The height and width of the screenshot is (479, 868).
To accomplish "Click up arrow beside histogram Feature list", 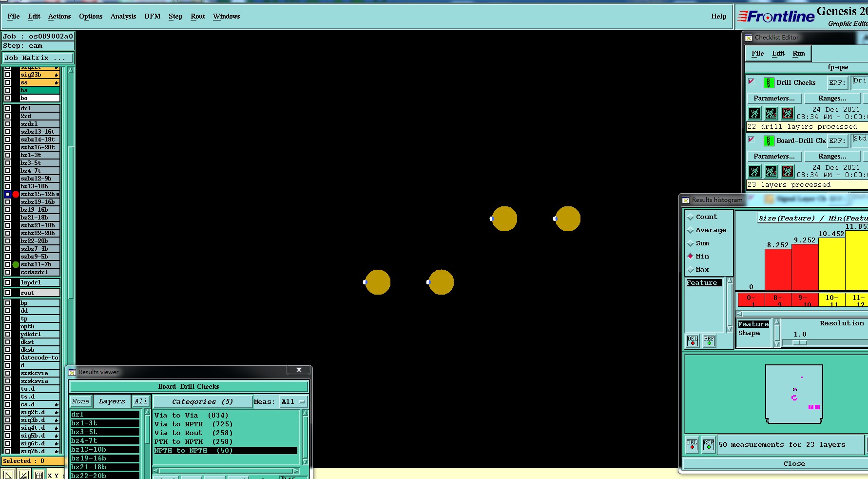I will [x=730, y=280].
